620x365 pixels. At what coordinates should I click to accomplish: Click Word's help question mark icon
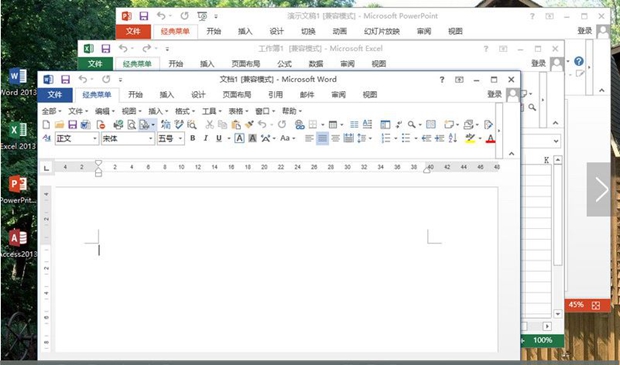coord(442,79)
